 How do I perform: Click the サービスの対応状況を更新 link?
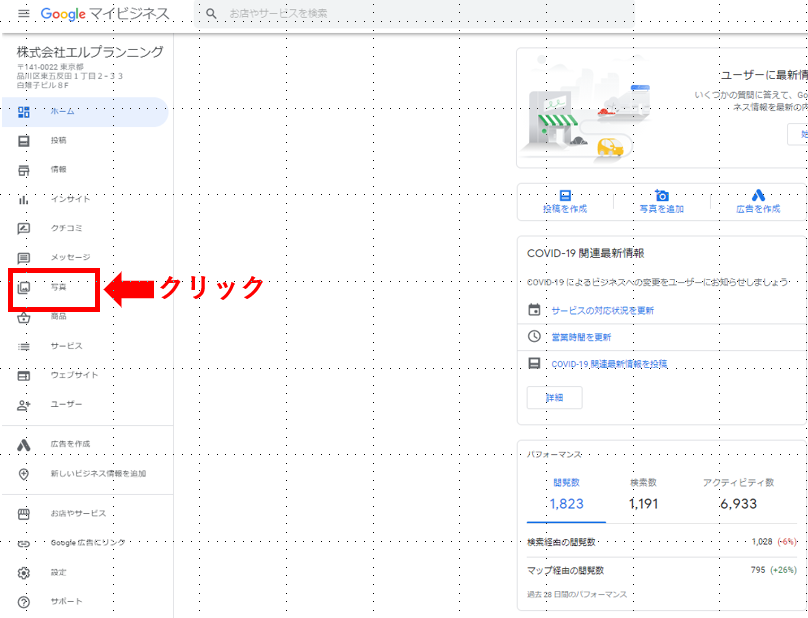pos(602,311)
